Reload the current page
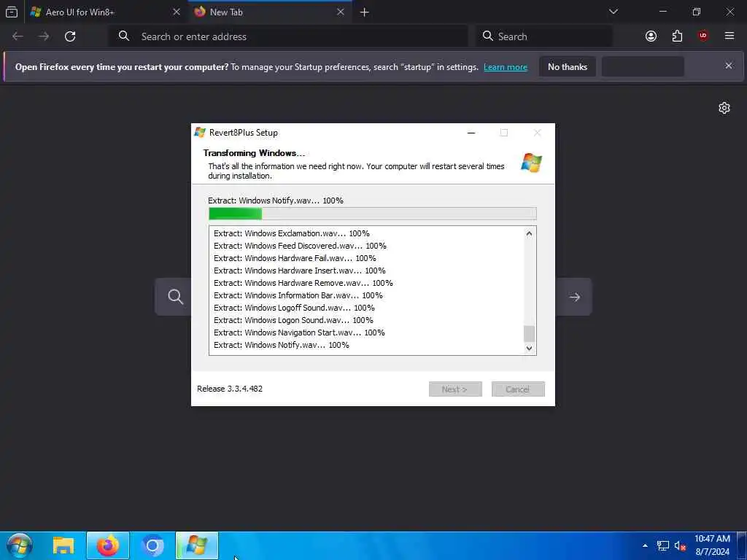747x560 pixels. pos(70,36)
